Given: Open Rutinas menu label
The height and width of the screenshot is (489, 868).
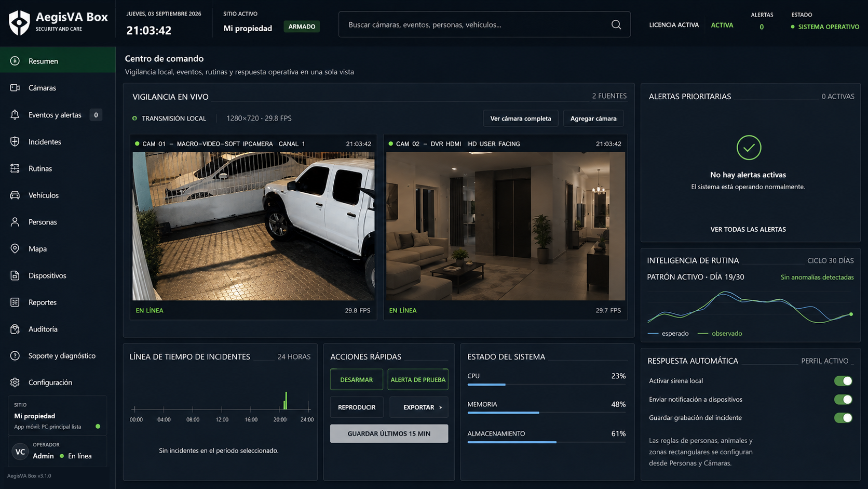Looking at the screenshot, I should pyautogui.click(x=40, y=168).
